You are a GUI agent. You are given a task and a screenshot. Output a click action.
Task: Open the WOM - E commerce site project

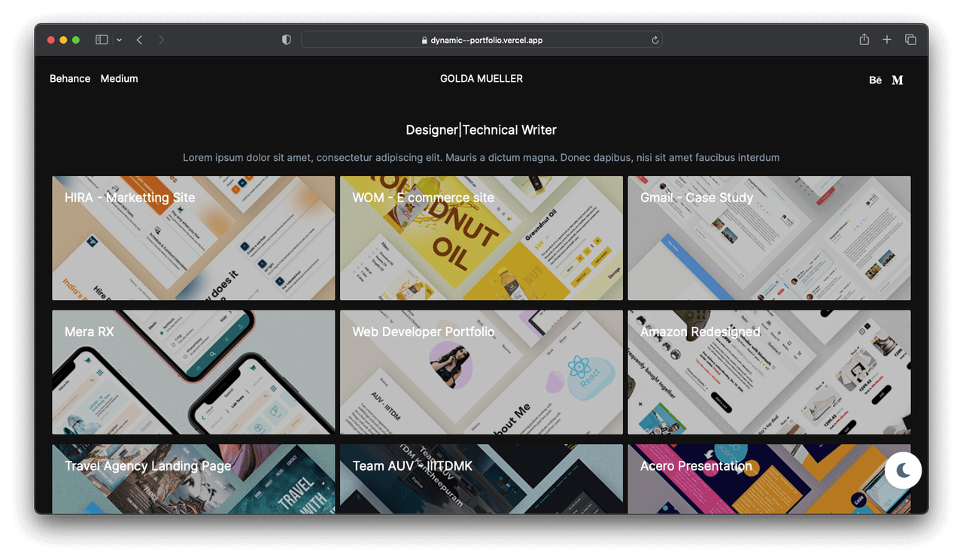click(481, 238)
